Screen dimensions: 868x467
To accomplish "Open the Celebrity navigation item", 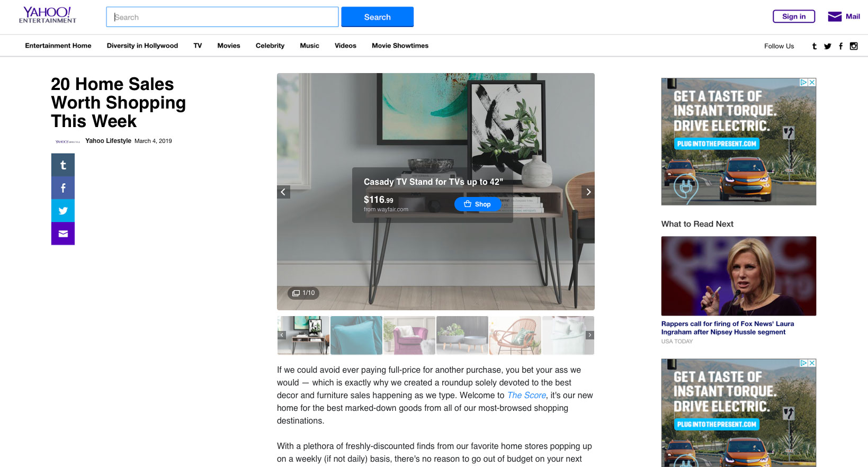I will pyautogui.click(x=270, y=46).
